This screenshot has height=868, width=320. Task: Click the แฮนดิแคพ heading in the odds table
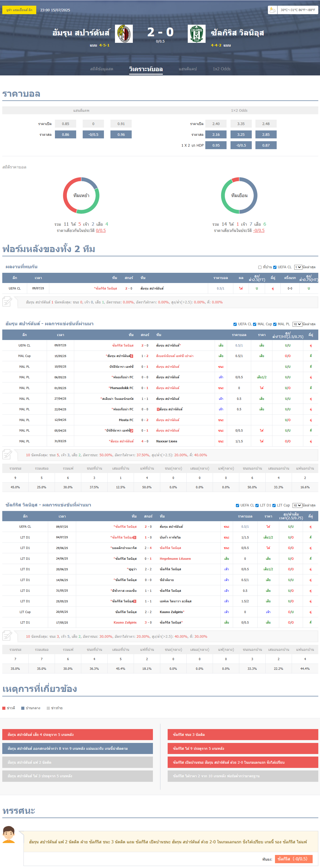[81, 111]
